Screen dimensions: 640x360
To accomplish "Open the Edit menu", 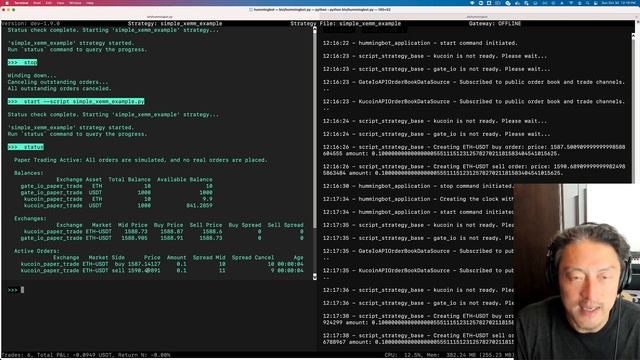I will tap(49, 3).
